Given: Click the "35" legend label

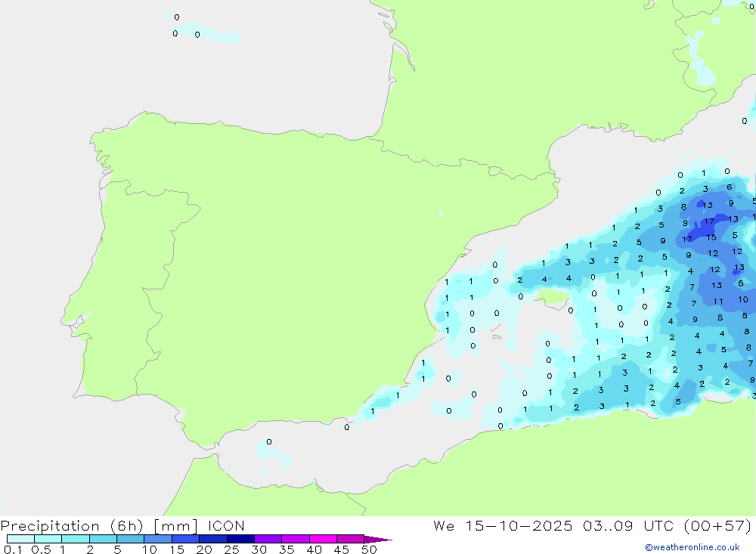Looking at the screenshot, I should 287,549.
